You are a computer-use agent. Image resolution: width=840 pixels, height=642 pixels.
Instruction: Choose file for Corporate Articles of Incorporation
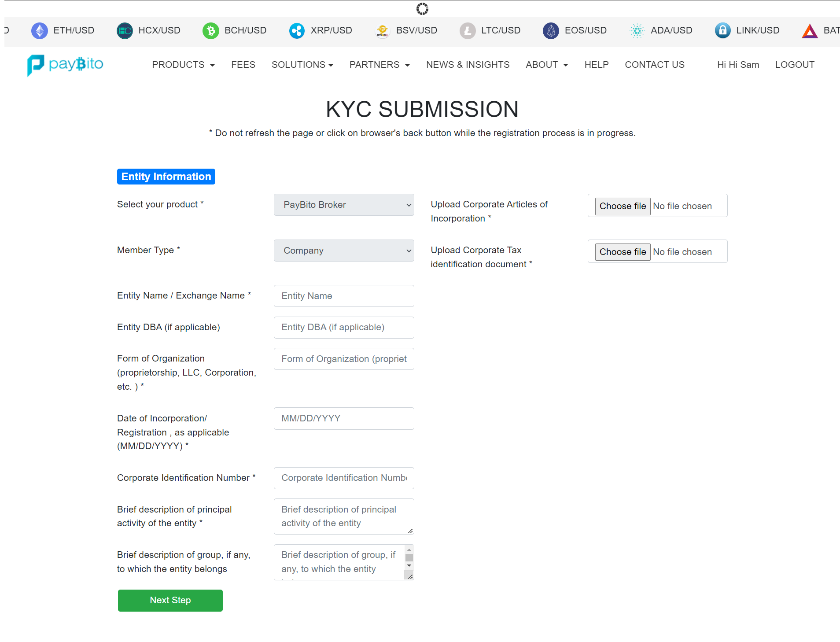pyautogui.click(x=623, y=206)
